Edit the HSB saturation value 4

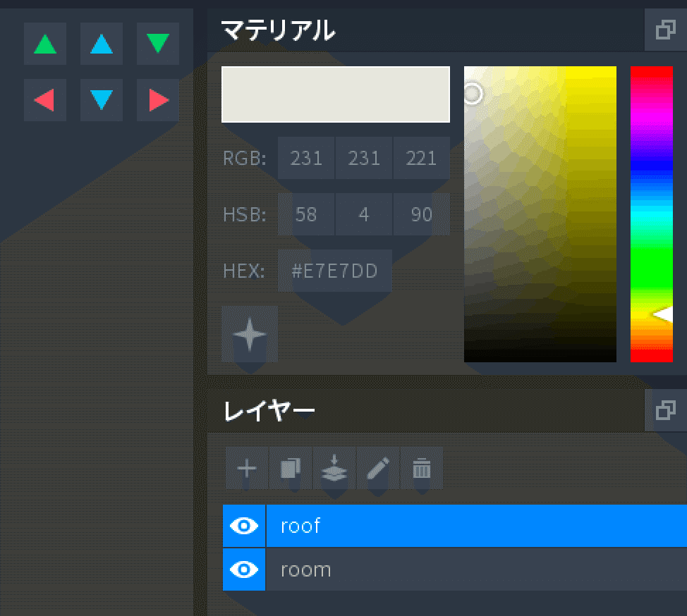point(364,214)
